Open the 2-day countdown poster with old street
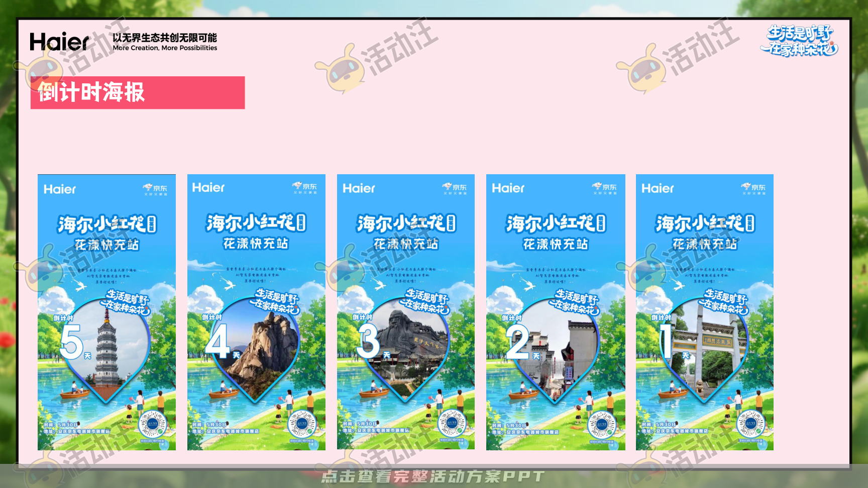 (556, 312)
